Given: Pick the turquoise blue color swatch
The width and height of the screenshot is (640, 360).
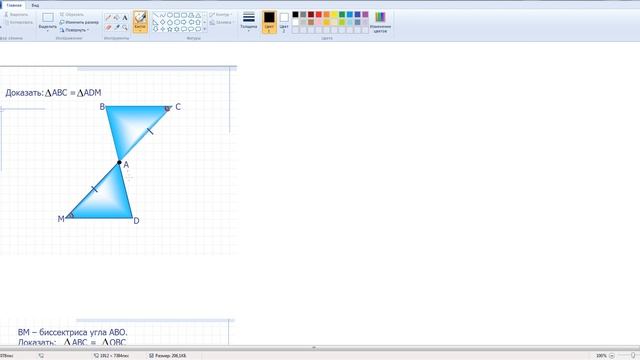Looking at the screenshot, I should pos(350,14).
